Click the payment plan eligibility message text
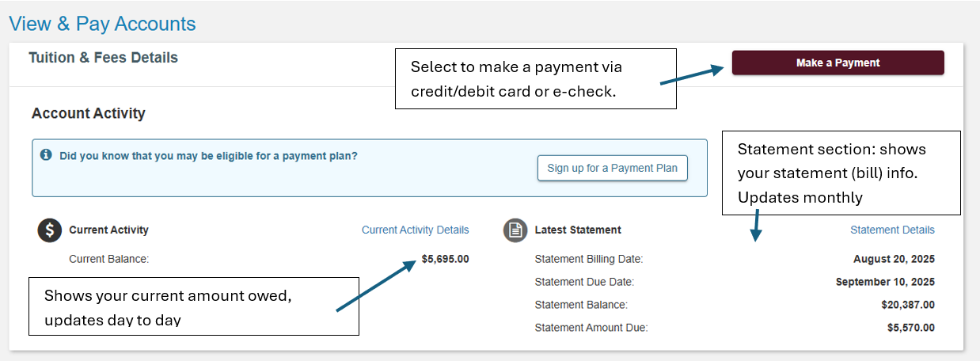Image resolution: width=980 pixels, height=361 pixels. [x=208, y=156]
